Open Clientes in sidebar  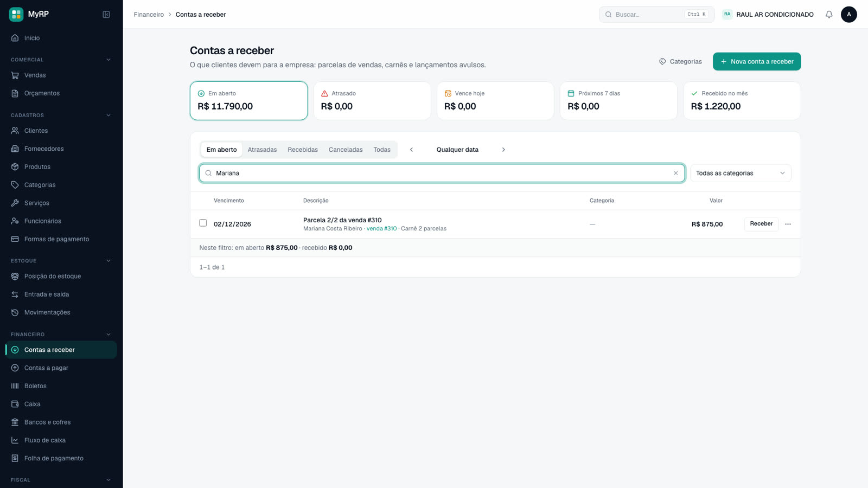61,131
